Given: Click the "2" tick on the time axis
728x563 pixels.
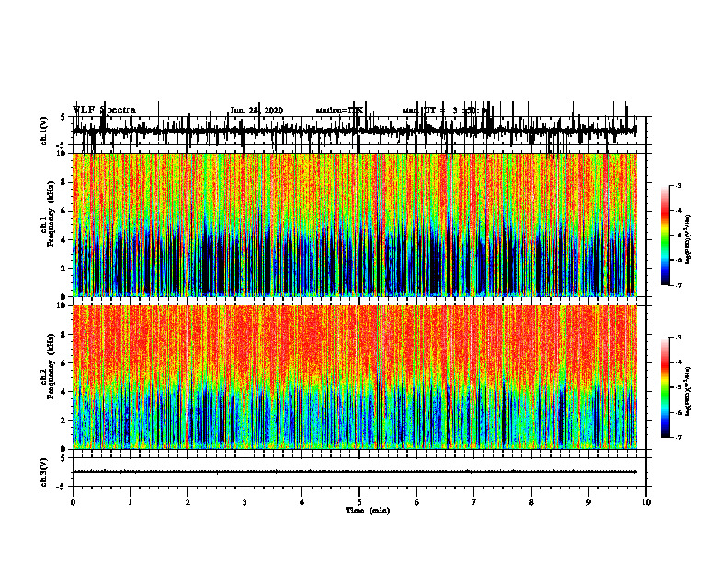Looking at the screenshot, I should pyautogui.click(x=188, y=502).
